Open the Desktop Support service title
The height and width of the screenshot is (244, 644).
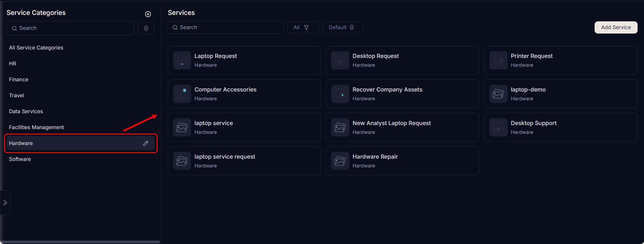coord(534,123)
